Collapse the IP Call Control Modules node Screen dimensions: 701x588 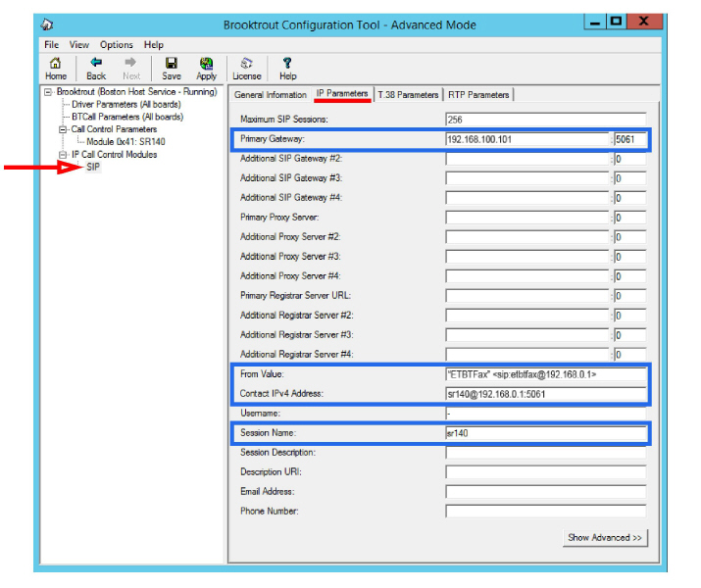click(x=62, y=155)
